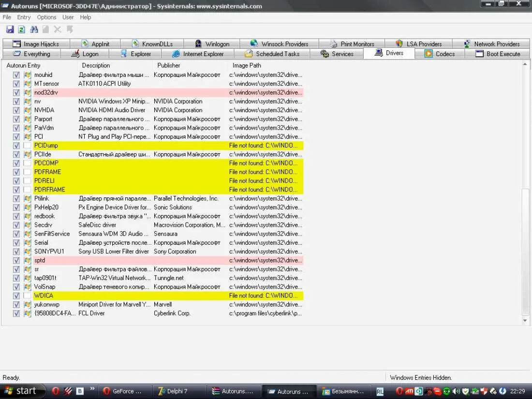Open the Options menu
This screenshot has width=532, height=399.
coord(46,17)
